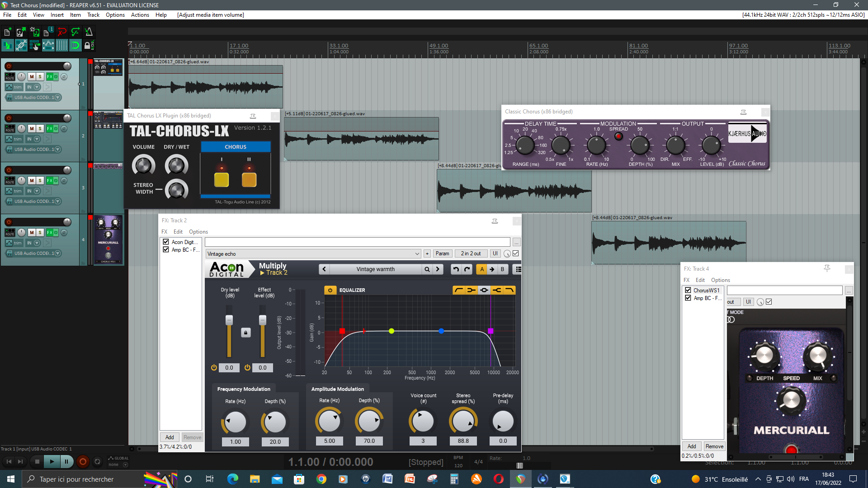Click the ROUTE button on track 1
The height and width of the screenshot is (488, 868).
(x=9, y=77)
